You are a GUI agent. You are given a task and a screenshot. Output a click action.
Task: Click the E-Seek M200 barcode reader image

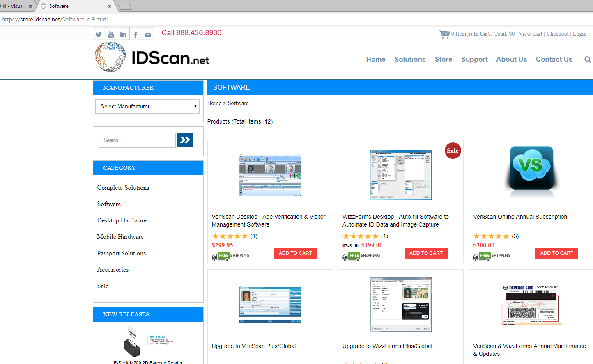point(148,342)
